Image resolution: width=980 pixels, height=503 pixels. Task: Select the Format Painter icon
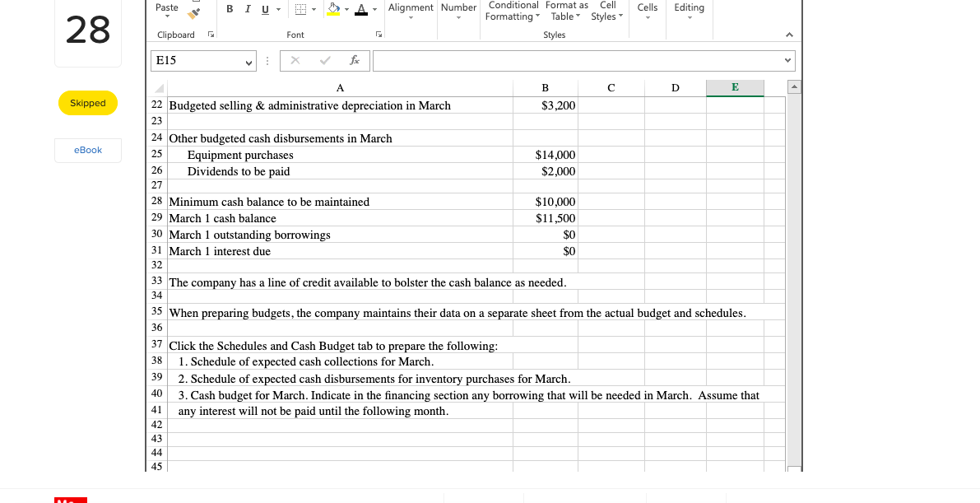coord(191,12)
